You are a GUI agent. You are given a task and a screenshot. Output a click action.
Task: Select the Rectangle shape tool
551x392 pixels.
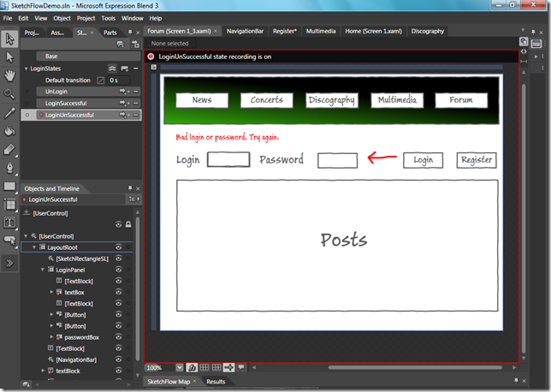[9, 186]
